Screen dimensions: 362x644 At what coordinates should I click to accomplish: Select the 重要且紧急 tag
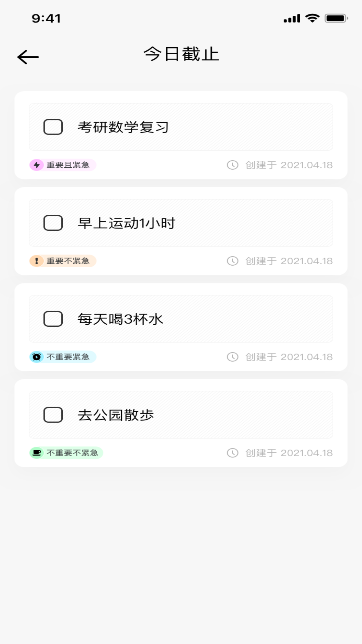pos(68,165)
